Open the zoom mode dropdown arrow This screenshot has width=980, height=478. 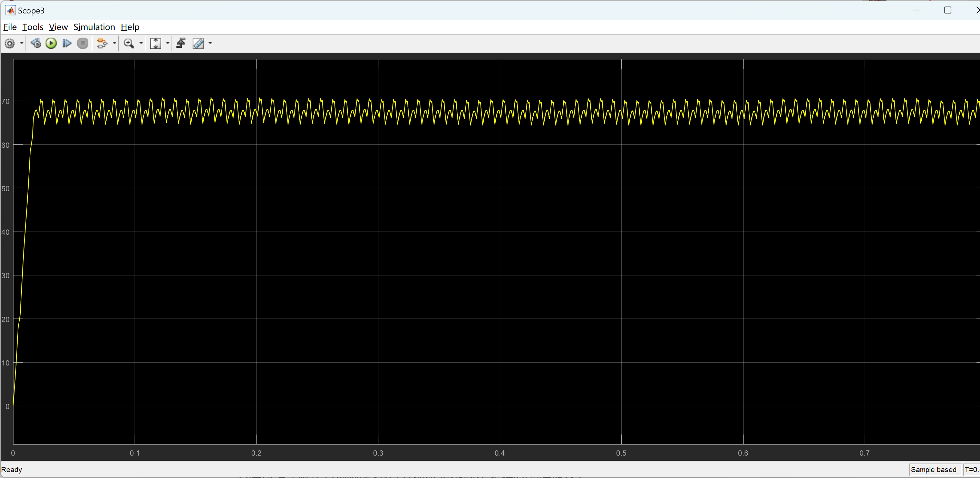pos(141,43)
